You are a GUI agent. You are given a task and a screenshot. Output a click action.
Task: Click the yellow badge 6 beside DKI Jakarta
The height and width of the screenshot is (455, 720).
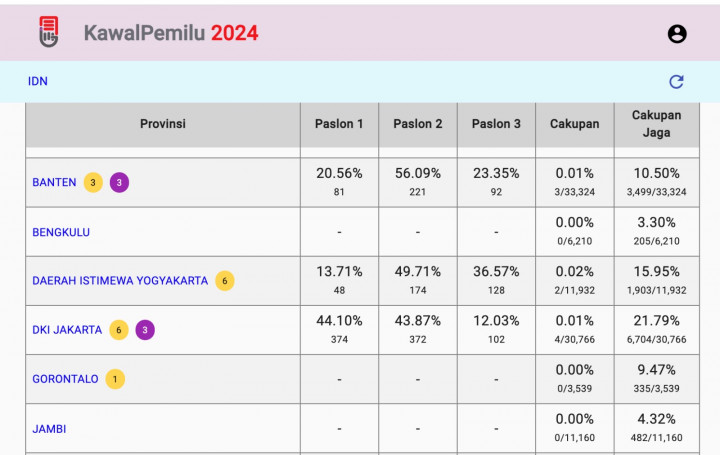coord(119,330)
